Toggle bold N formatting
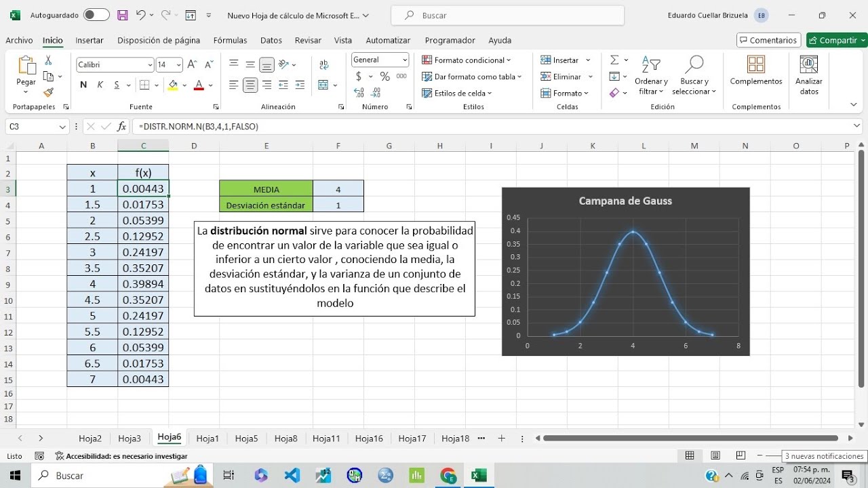868x488 pixels. pos(83,85)
